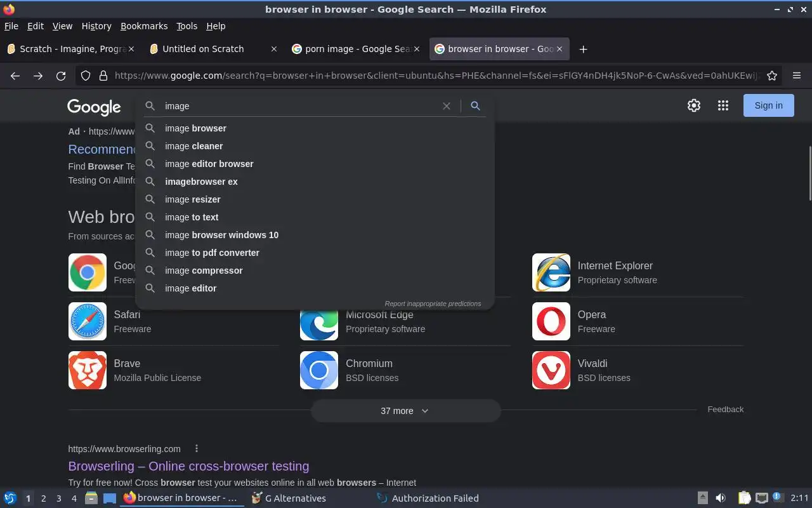Click the Sign in button
This screenshot has width=812, height=508.
(769, 105)
